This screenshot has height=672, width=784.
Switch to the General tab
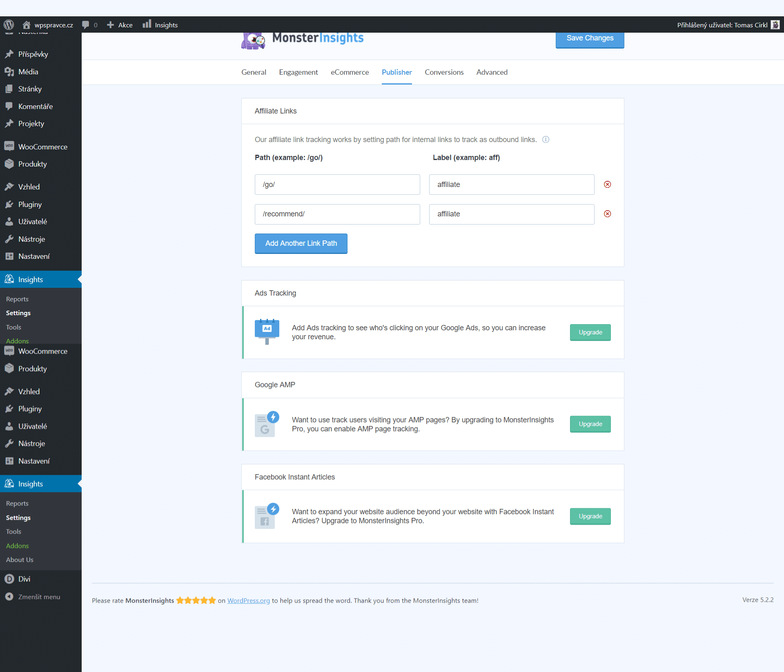click(x=254, y=72)
